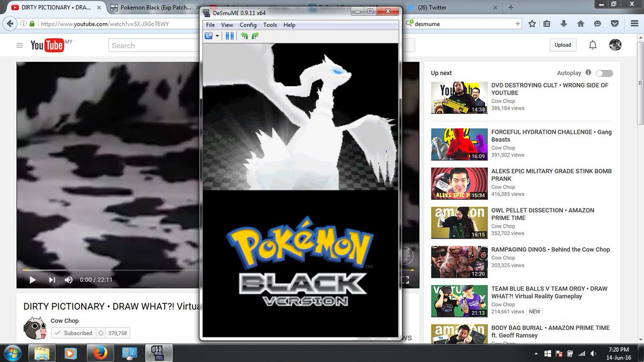Open the YouTube account avatar menu

(x=615, y=45)
